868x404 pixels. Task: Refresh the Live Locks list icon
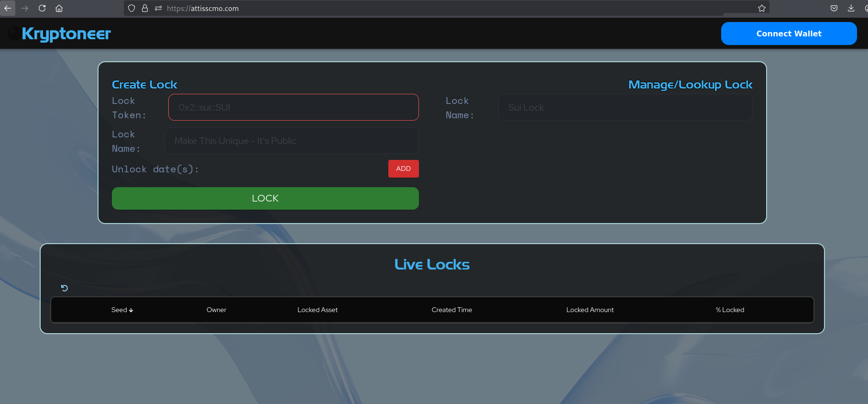[65, 288]
